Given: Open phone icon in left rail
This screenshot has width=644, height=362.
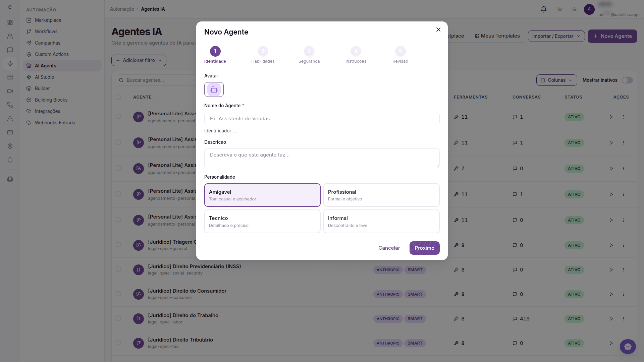Looking at the screenshot, I should click(x=10, y=105).
